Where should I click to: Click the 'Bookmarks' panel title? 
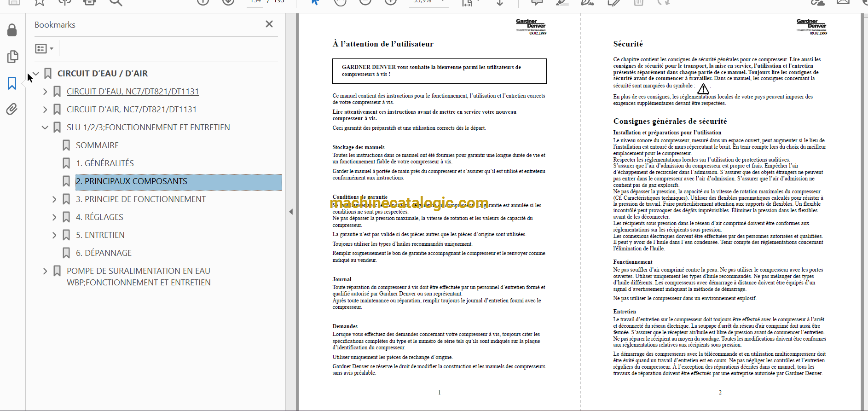[x=55, y=25]
